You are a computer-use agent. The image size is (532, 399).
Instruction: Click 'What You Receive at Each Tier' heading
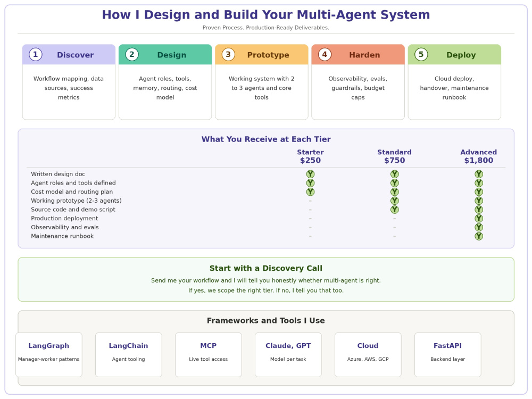[x=266, y=139]
